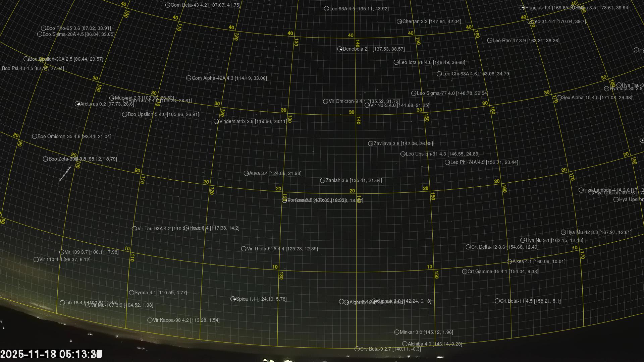Click the Minkar star marker circle
This screenshot has width=644, height=362.
point(397,333)
